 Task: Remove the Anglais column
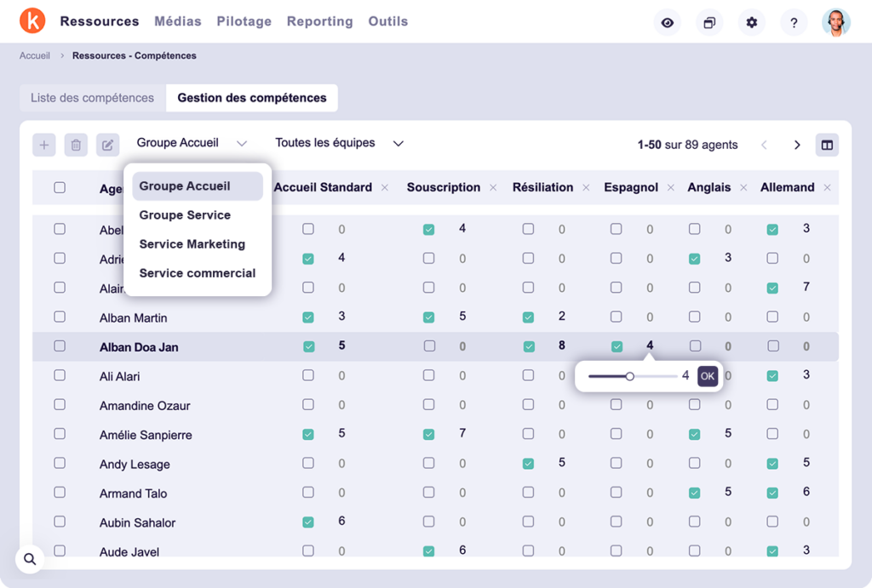[x=743, y=188]
